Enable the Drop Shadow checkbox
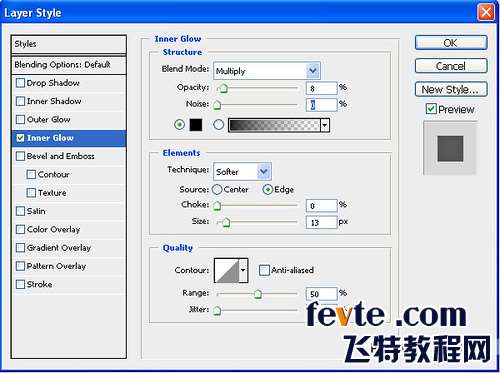 20,83
